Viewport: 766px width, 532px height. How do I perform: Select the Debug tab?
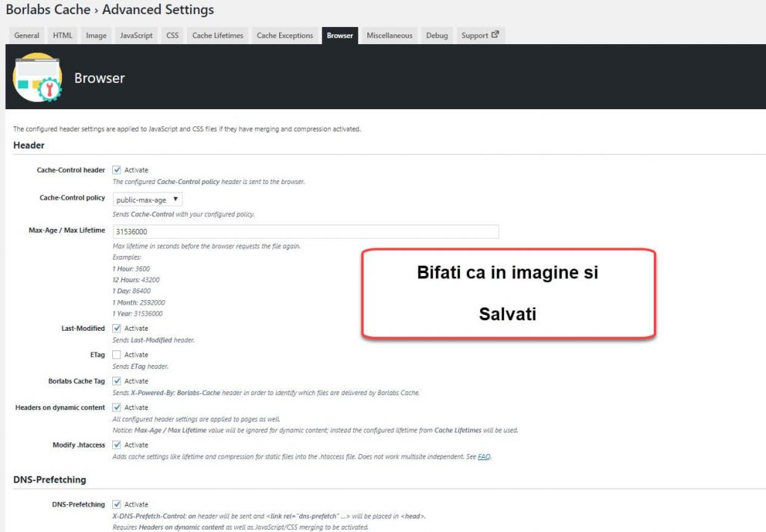(437, 36)
